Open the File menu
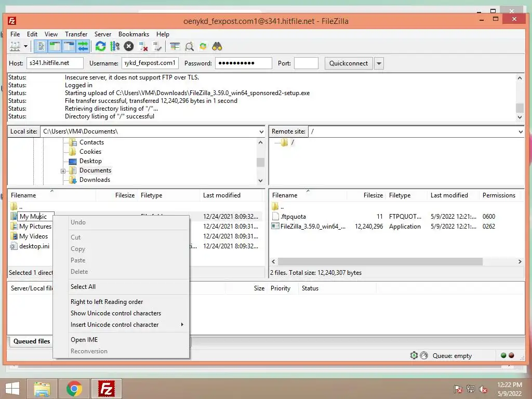The height and width of the screenshot is (399, 532). [15, 34]
